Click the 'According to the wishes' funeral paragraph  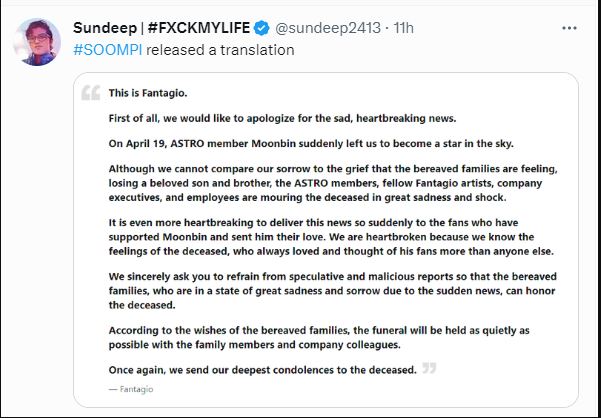point(319,338)
